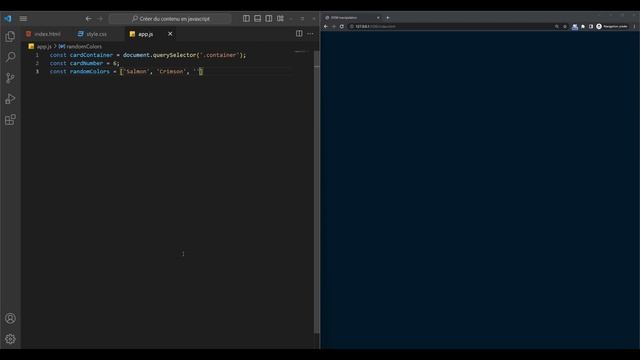The height and width of the screenshot is (360, 640).
Task: Click randomColors variable on line 3
Action: [90, 71]
